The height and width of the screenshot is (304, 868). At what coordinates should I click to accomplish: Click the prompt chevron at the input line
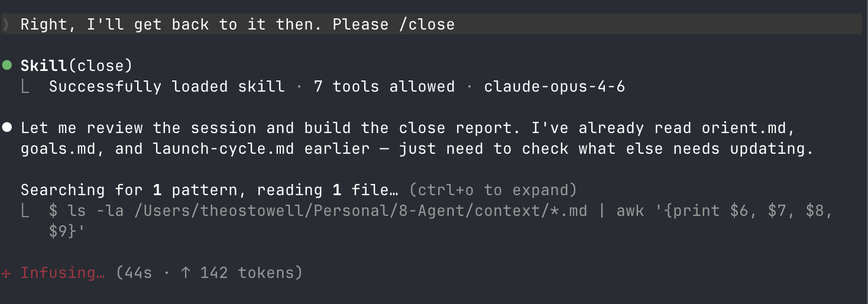pyautogui.click(x=6, y=25)
